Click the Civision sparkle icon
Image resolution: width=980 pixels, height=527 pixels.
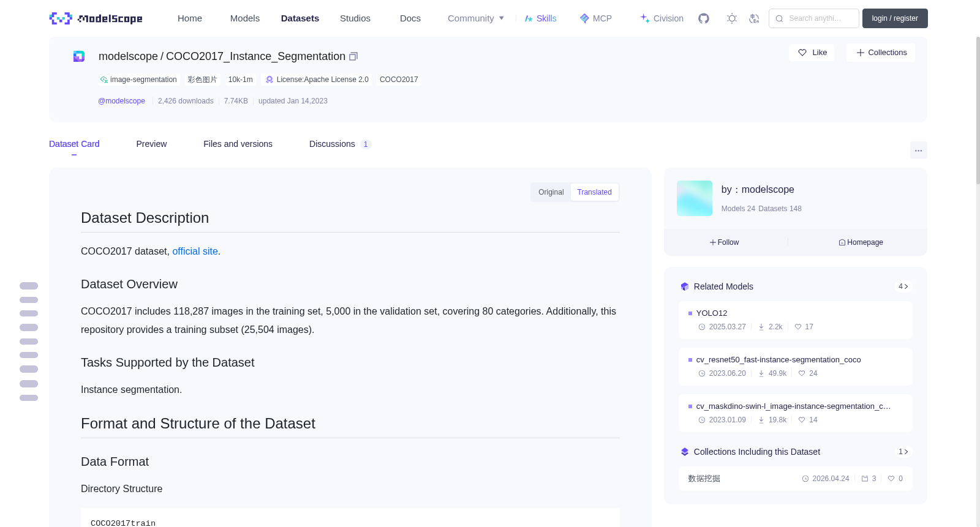pos(645,18)
